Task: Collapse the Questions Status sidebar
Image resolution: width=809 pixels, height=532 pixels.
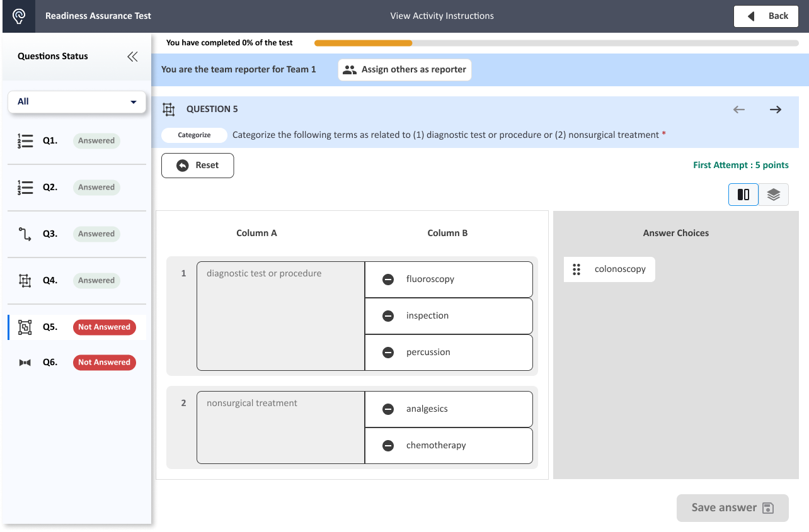Action: (x=132, y=57)
